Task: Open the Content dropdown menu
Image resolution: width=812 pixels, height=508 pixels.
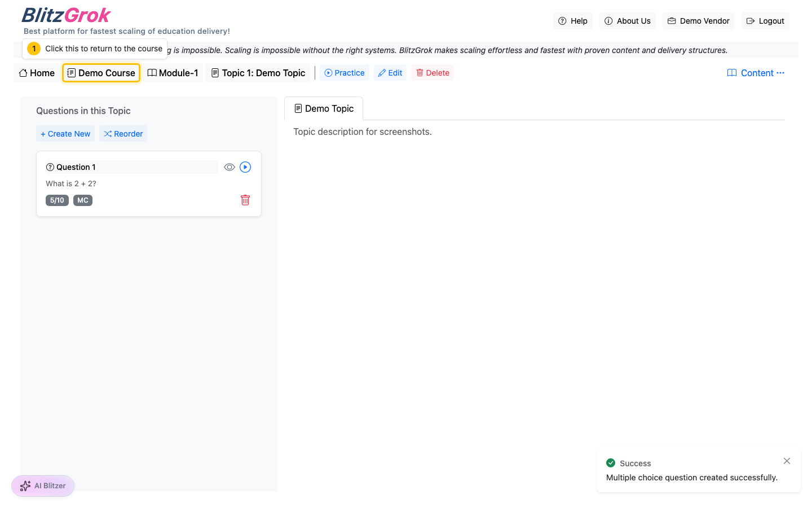Action: (756, 73)
